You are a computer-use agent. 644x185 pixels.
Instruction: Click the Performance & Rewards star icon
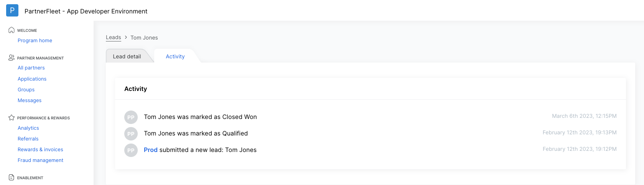click(12, 117)
